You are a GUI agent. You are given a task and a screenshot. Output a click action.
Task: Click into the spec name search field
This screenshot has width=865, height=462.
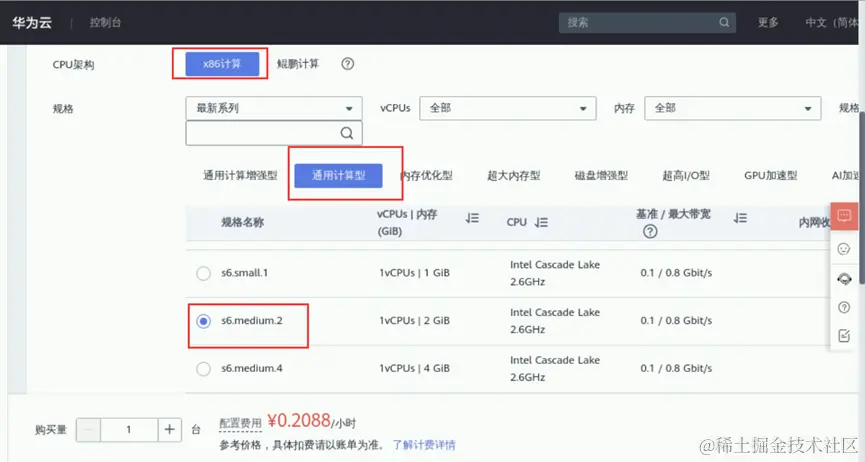(x=274, y=133)
